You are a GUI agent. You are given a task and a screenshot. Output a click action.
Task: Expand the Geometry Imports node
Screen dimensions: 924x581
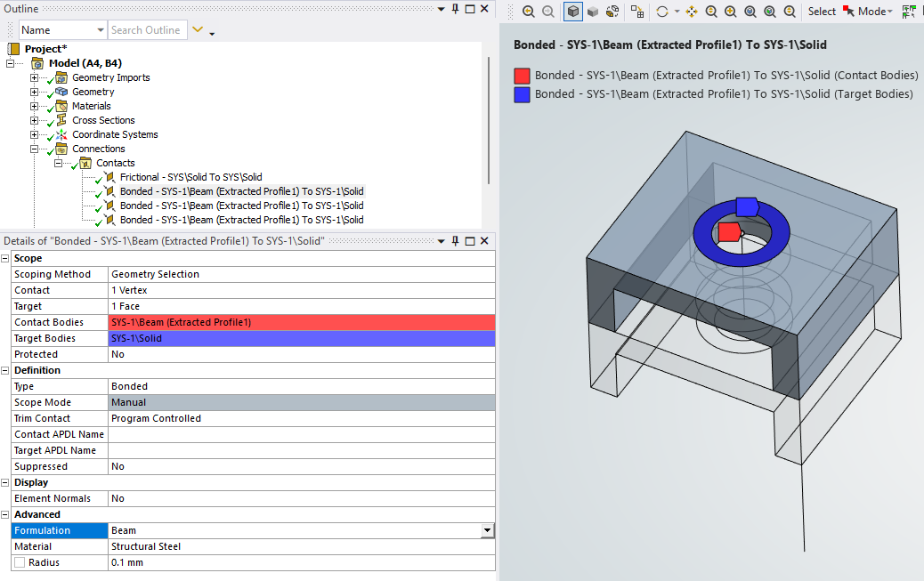pos(34,77)
